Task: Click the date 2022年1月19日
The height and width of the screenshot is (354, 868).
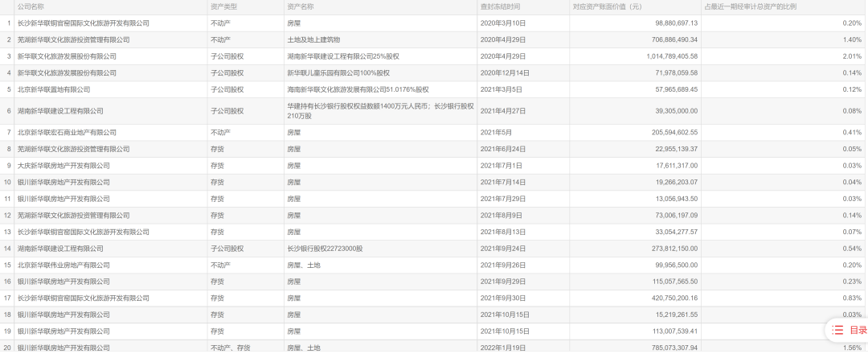Action: [502, 348]
